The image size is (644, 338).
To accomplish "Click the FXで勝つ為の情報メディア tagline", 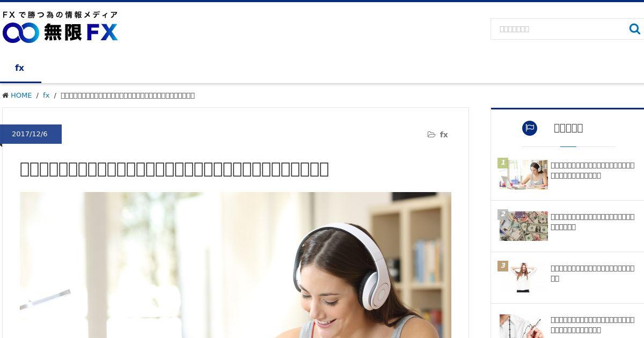I will (60, 15).
